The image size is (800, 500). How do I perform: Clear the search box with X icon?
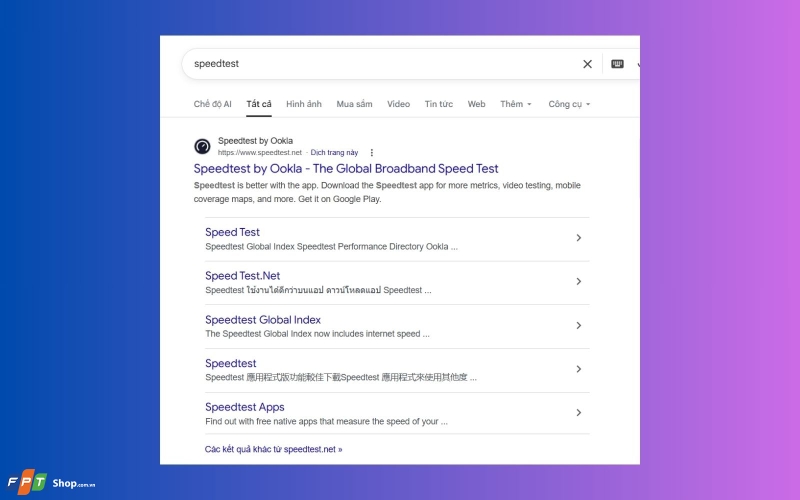point(587,64)
